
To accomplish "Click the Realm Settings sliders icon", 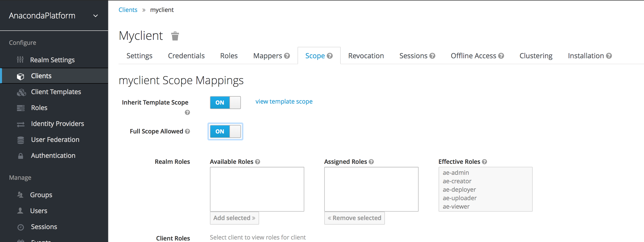I will (x=20, y=60).
